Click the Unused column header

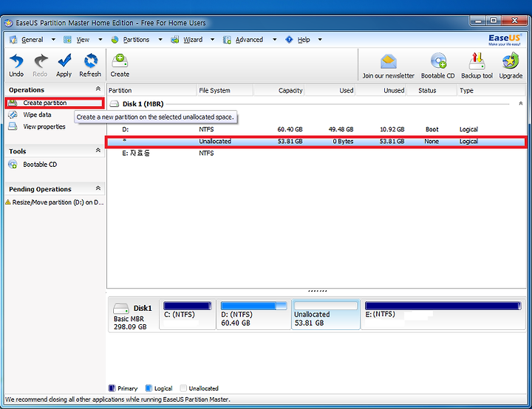pos(381,91)
